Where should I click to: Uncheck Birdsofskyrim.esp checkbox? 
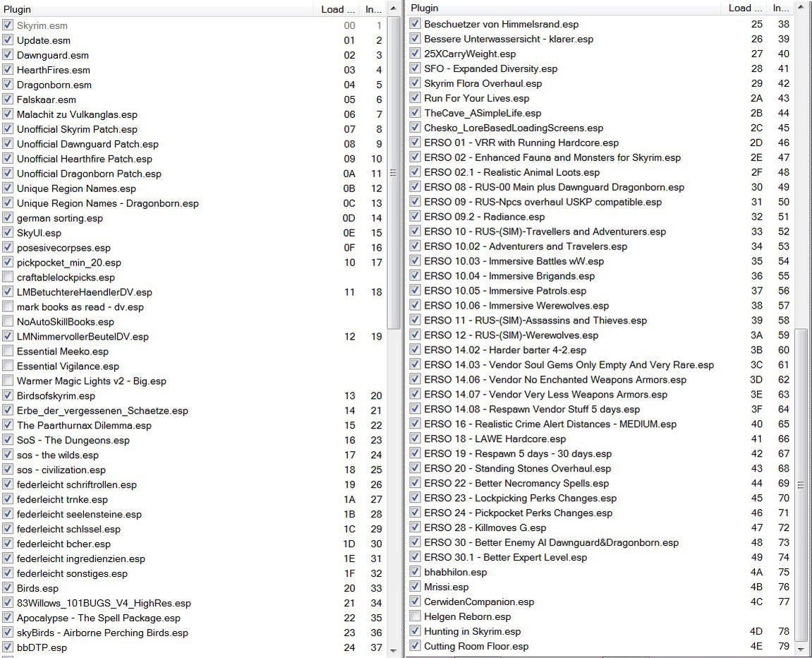8,395
